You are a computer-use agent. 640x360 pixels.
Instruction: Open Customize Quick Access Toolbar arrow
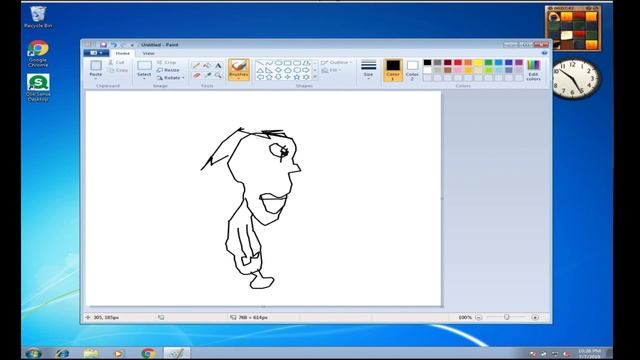tap(132, 45)
